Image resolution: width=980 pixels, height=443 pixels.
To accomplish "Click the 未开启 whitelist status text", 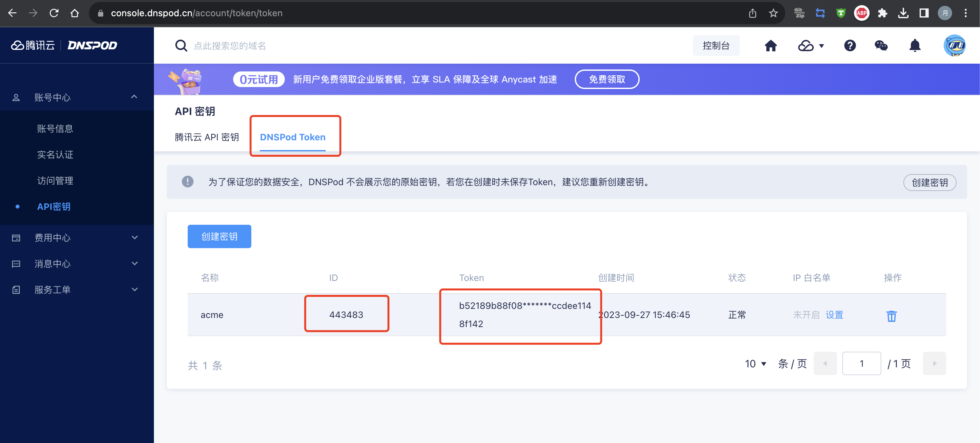I will point(806,315).
